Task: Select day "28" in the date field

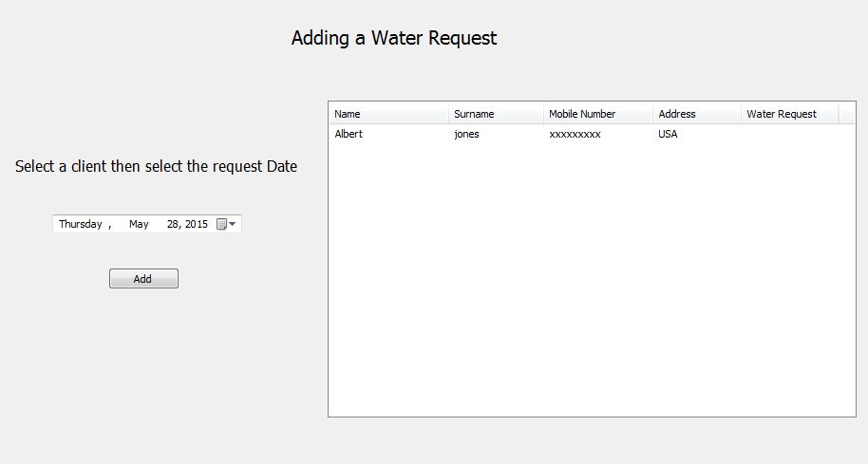Action: (173, 224)
